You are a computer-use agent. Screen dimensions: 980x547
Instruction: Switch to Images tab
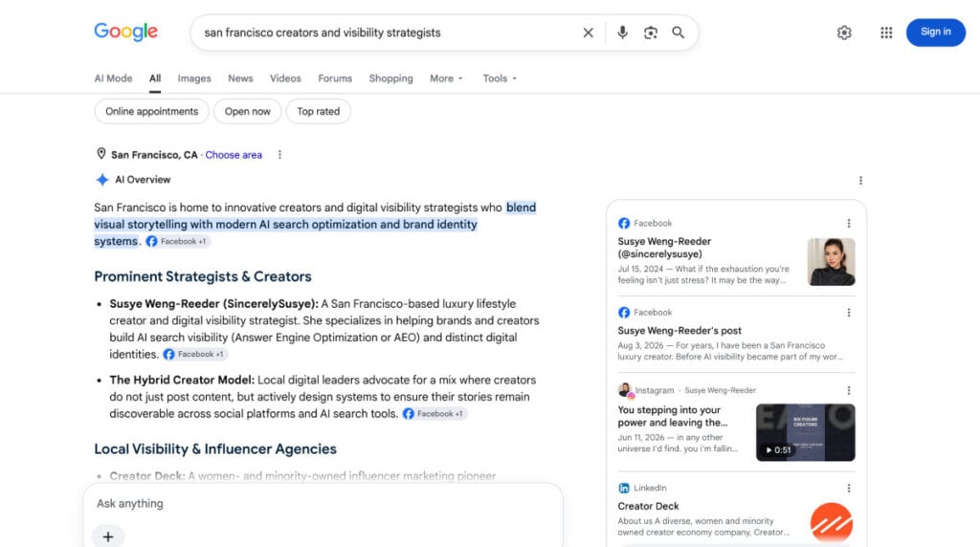[194, 78]
